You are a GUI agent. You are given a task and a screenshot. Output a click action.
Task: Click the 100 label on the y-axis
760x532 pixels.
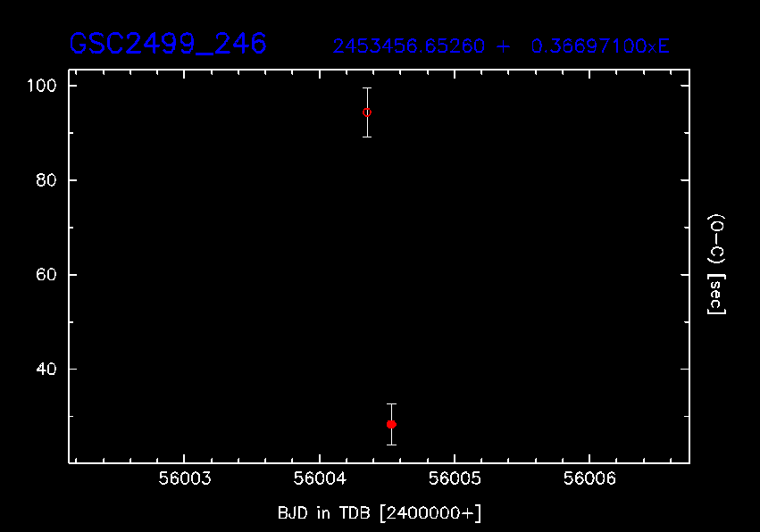tap(43, 86)
